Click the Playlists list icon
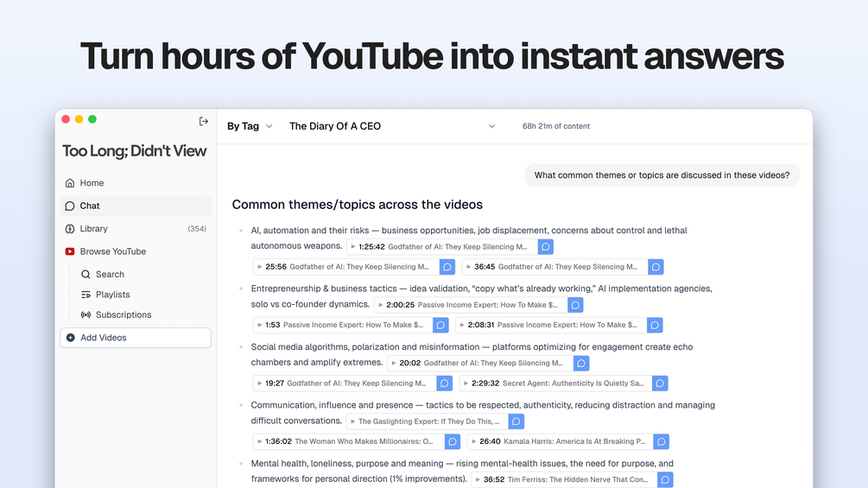 click(x=86, y=295)
